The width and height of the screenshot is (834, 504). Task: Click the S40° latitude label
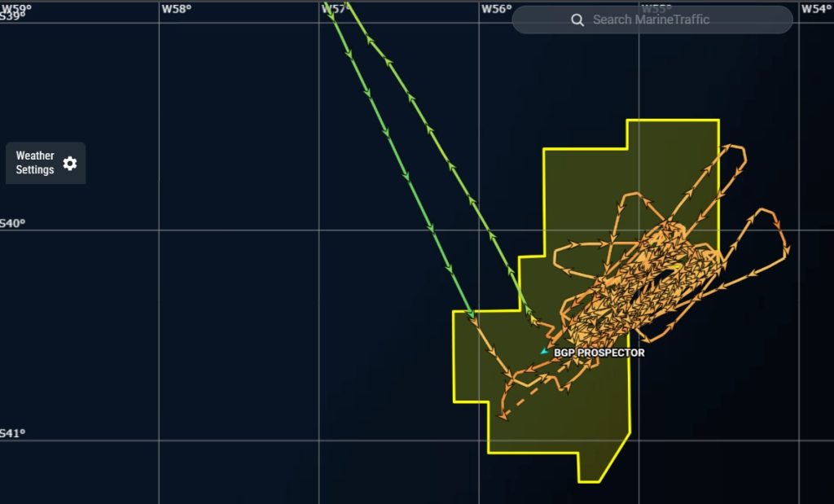11,223
